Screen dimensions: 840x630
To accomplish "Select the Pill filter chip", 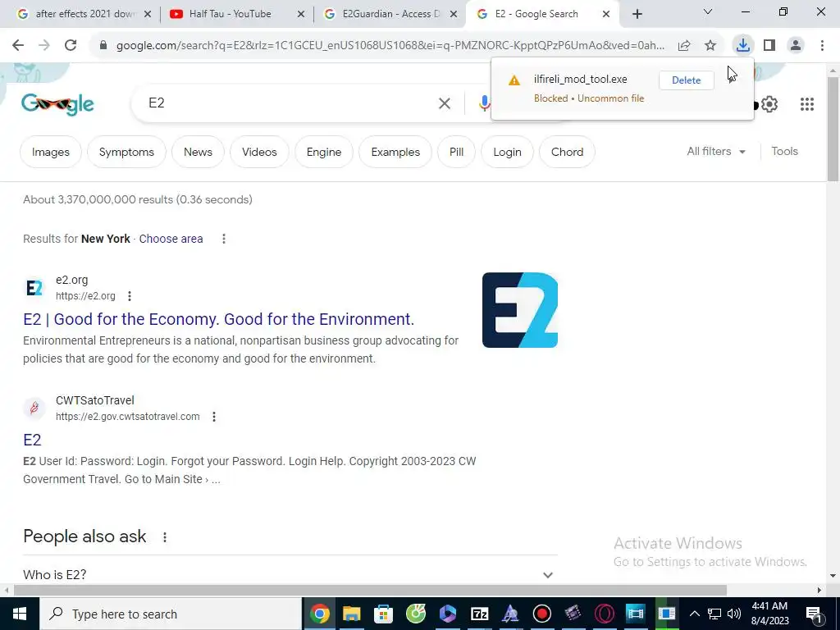I will 456,152.
